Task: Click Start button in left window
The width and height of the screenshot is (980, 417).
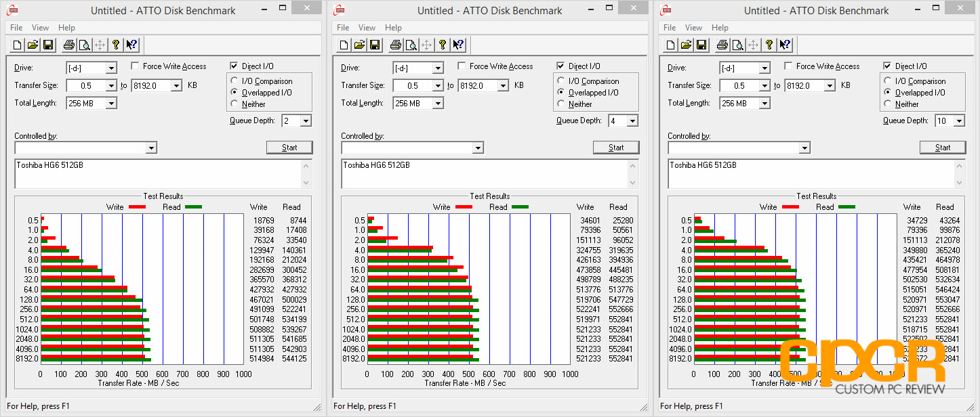Action: click(289, 148)
